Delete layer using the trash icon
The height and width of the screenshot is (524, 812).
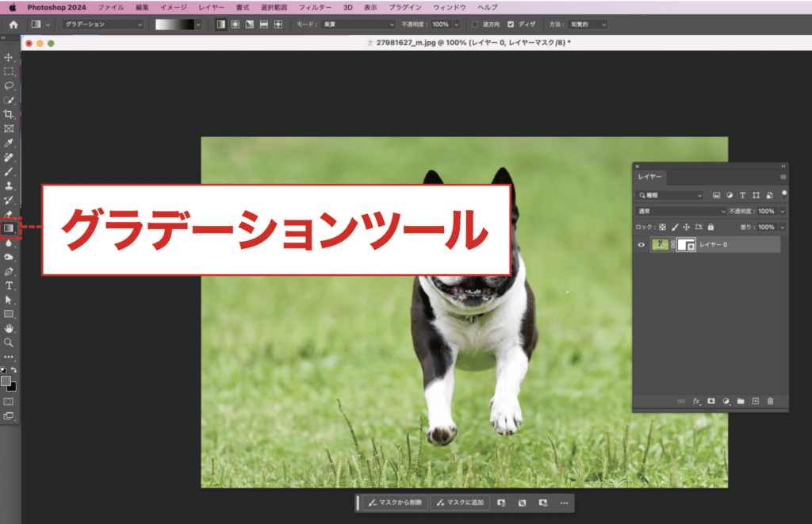tap(770, 401)
